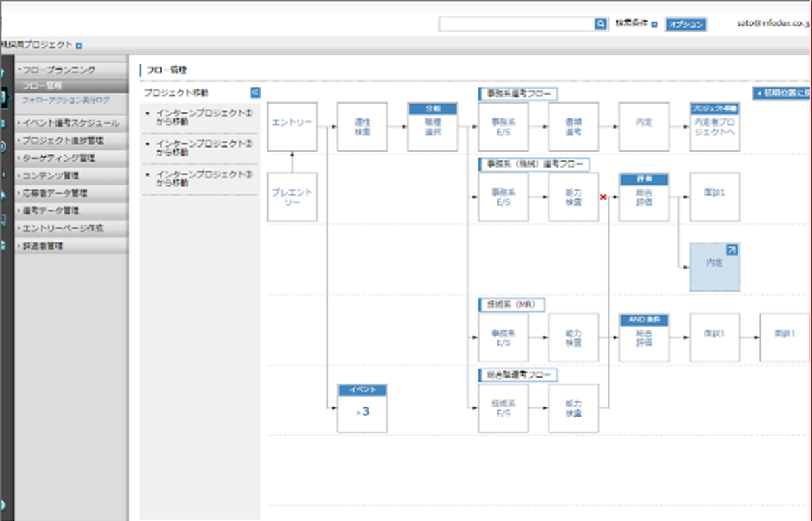The image size is (812, 521).
Task: Open the dropdown icon beside the project name
Action: [79, 46]
